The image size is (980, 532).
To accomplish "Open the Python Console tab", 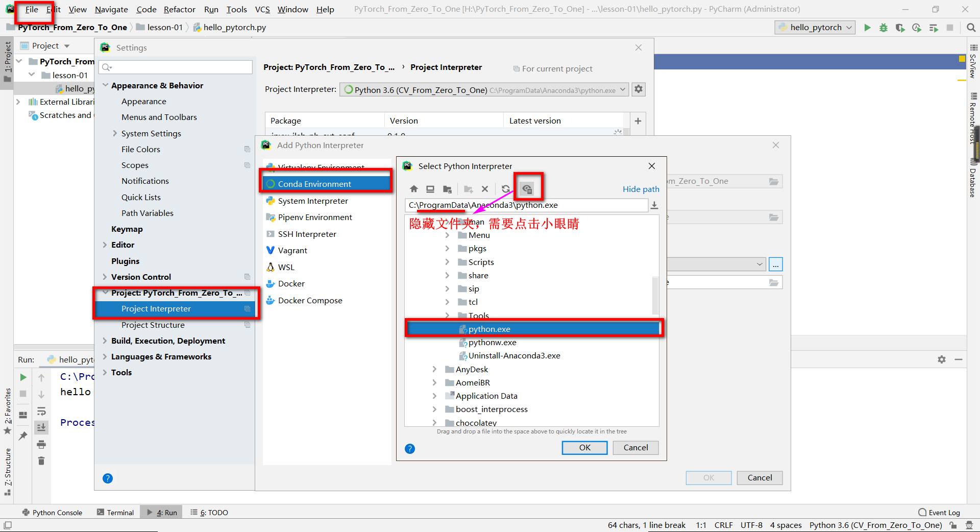I will pyautogui.click(x=52, y=513).
